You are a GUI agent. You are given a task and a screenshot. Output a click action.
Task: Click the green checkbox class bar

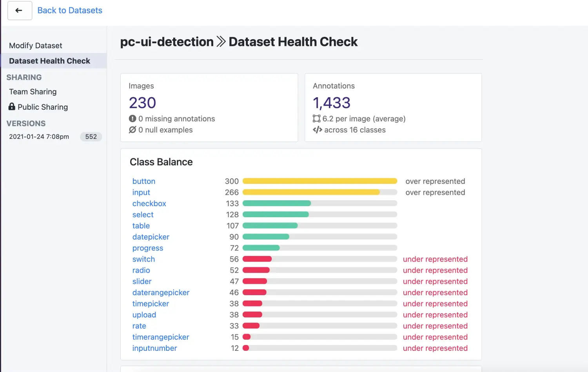[277, 203]
